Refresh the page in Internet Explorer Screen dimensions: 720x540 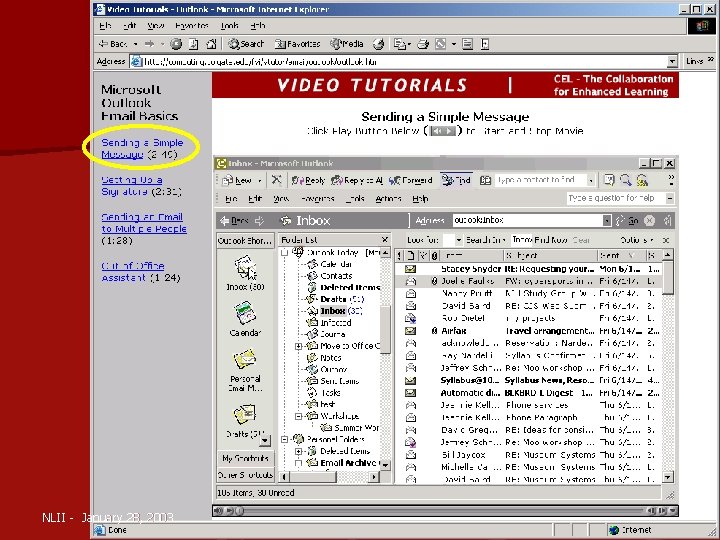point(194,44)
